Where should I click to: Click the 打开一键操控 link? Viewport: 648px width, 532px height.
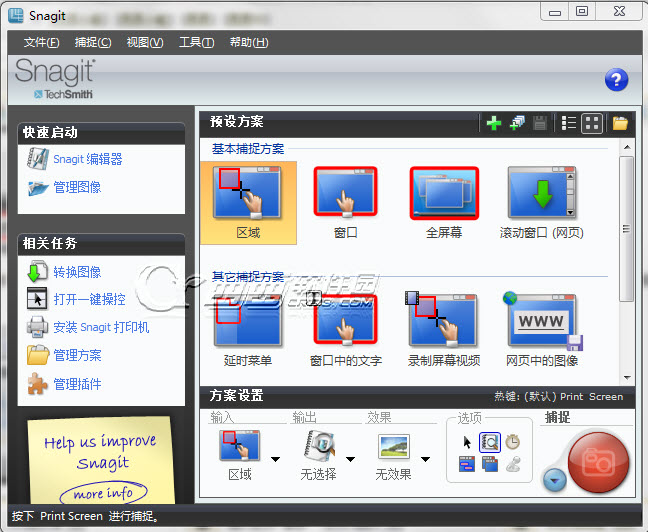pos(89,299)
